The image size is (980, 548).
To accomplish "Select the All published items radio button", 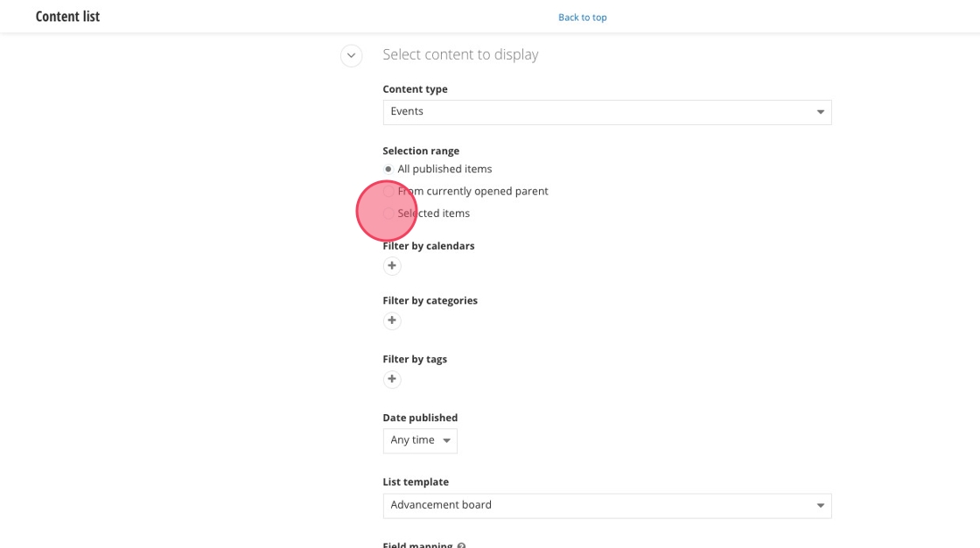I will 388,169.
